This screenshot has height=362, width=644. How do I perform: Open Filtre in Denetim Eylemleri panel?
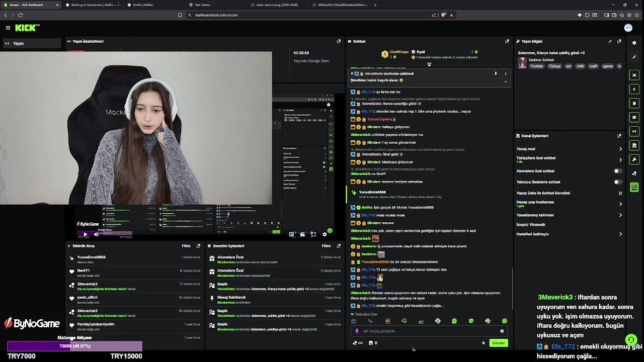click(x=327, y=246)
